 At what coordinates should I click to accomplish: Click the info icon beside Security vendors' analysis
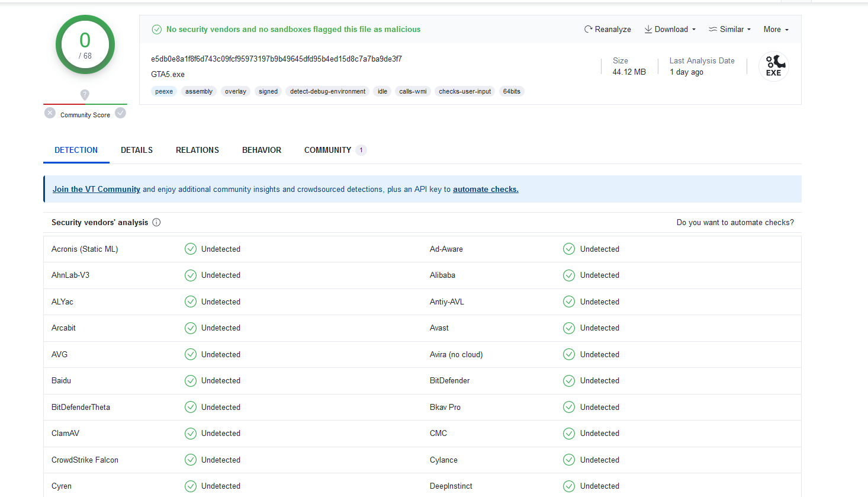click(x=156, y=222)
